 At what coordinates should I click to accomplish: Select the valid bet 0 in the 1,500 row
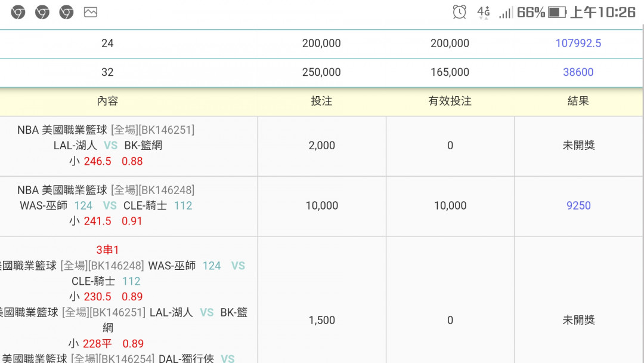[x=450, y=320]
